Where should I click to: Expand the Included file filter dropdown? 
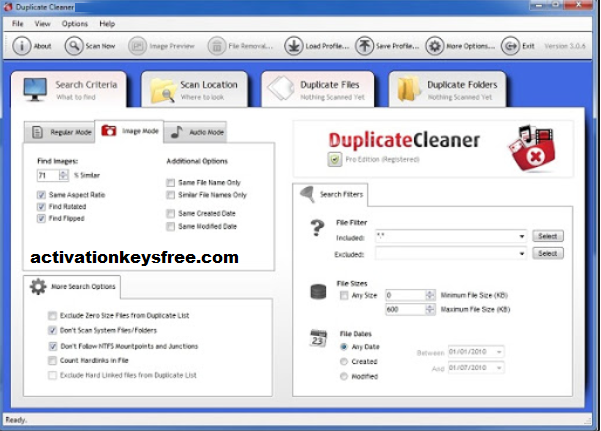point(522,236)
